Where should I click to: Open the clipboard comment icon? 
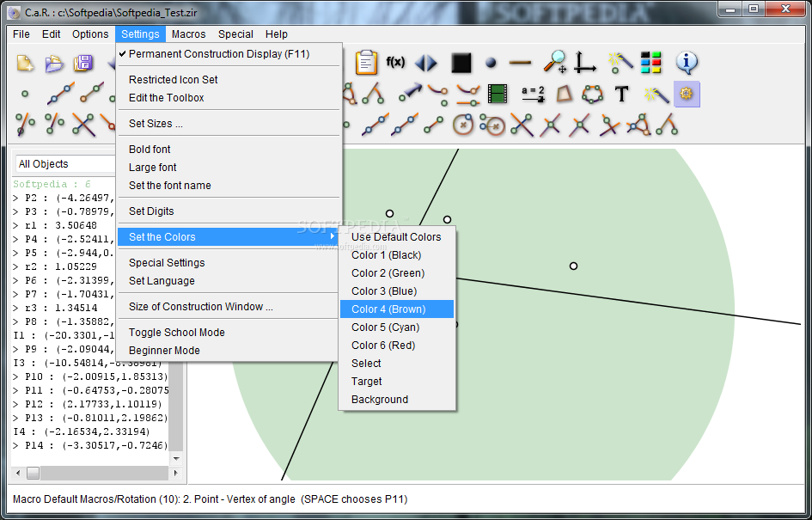(366, 63)
